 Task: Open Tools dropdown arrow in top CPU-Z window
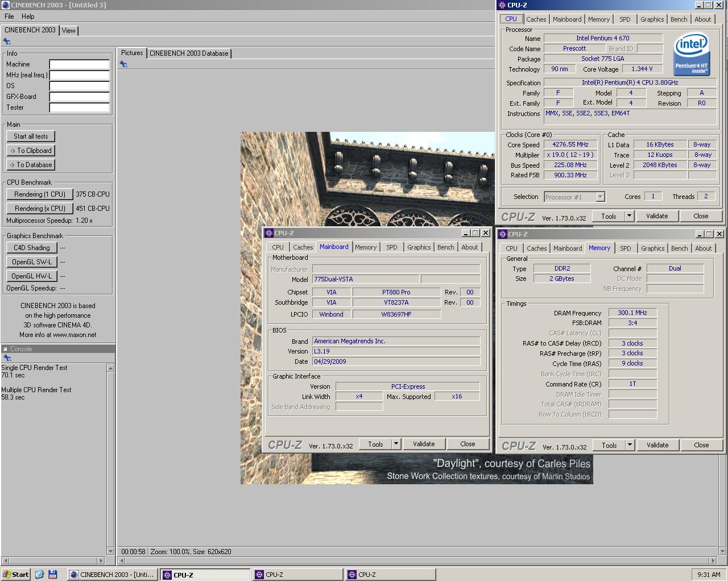[629, 216]
